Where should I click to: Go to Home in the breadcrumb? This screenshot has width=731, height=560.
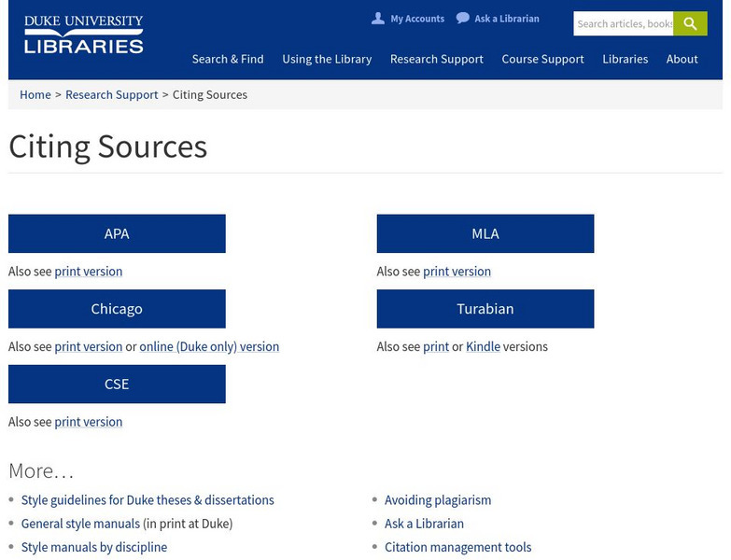[x=35, y=94]
